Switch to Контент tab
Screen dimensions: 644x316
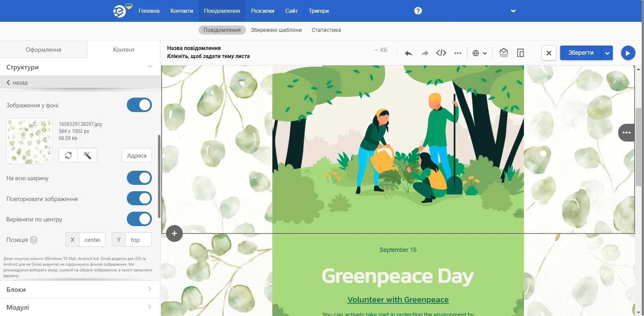(124, 49)
